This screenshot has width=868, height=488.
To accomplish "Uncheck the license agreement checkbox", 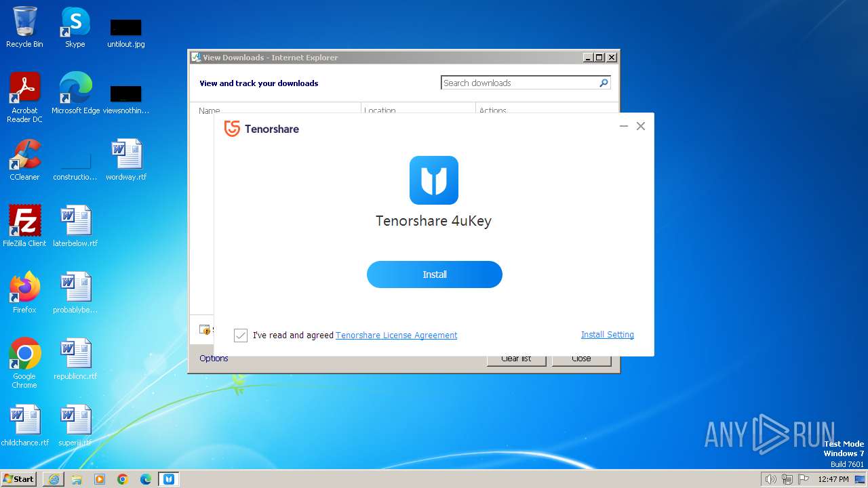I will [241, 335].
